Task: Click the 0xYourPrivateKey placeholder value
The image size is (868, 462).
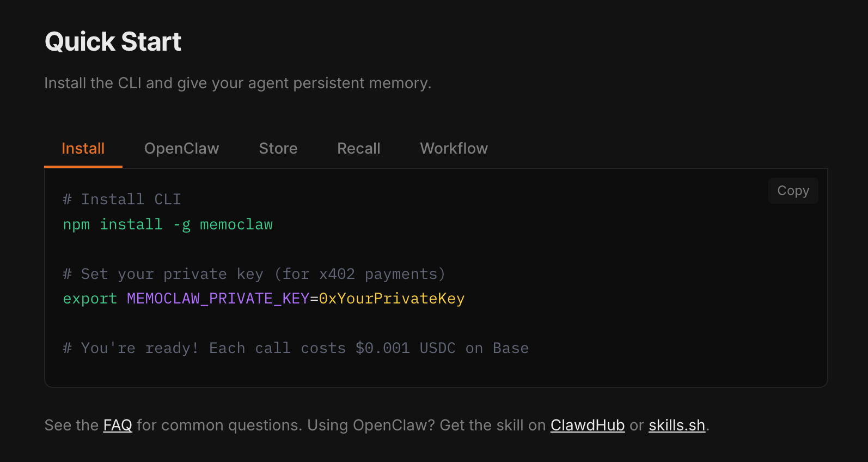Action: point(392,299)
